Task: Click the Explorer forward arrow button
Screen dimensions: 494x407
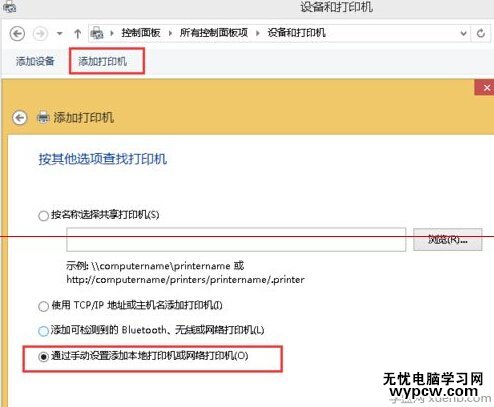Action: 40,33
